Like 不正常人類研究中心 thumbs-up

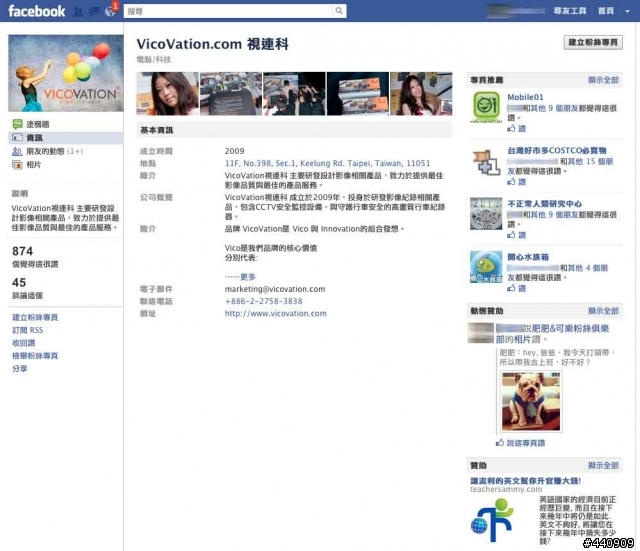(x=516, y=235)
